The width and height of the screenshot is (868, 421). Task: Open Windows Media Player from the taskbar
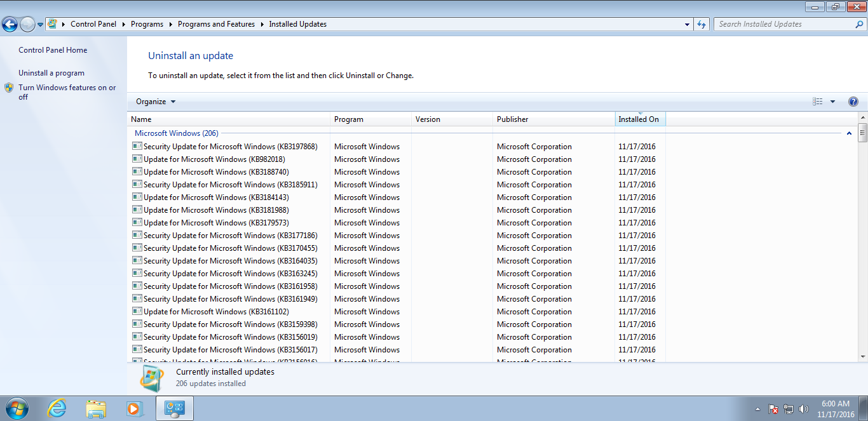(x=135, y=408)
